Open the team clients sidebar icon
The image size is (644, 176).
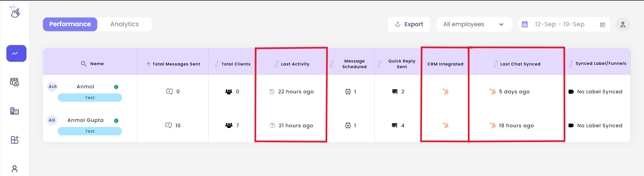(14, 82)
